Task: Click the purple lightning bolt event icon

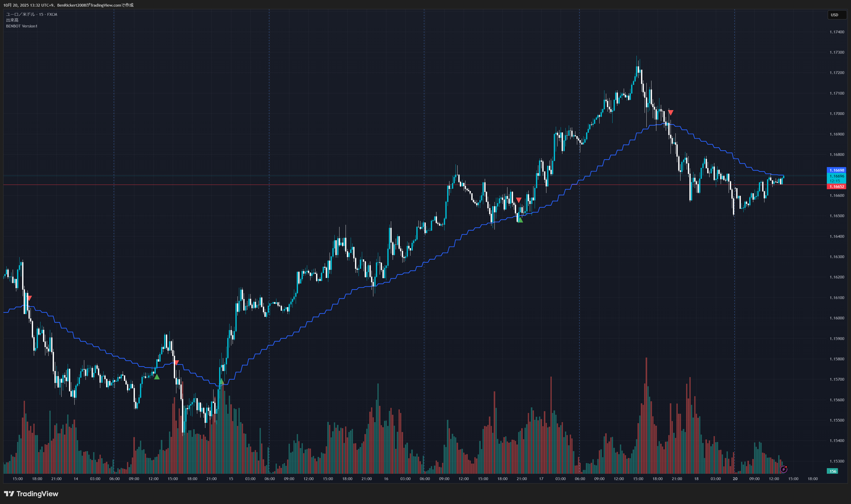Action: click(783, 469)
